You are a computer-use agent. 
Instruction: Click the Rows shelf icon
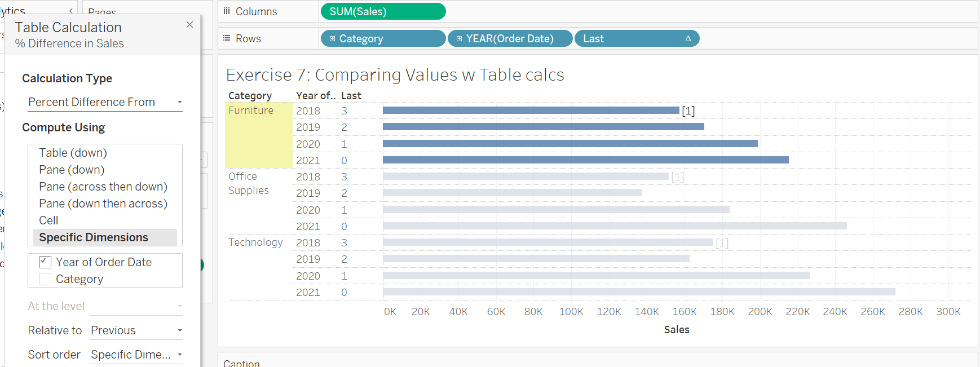(x=227, y=38)
